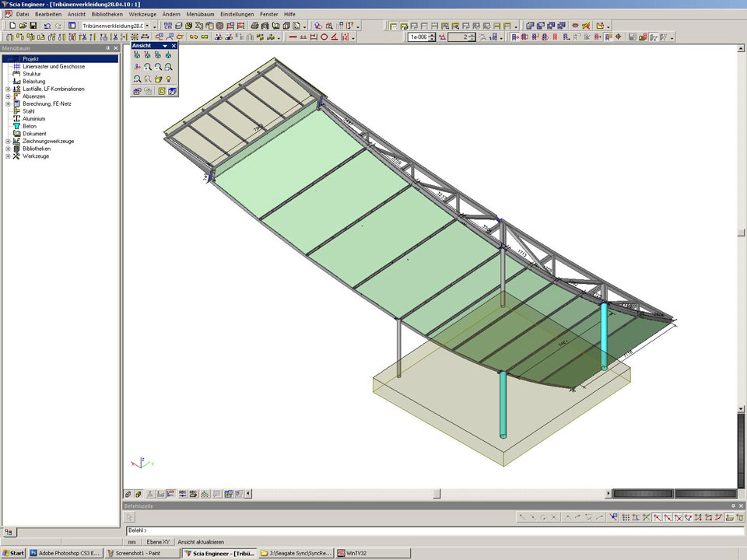Open the Einstellungen menu
Image resolution: width=747 pixels, height=560 pixels.
237,14
